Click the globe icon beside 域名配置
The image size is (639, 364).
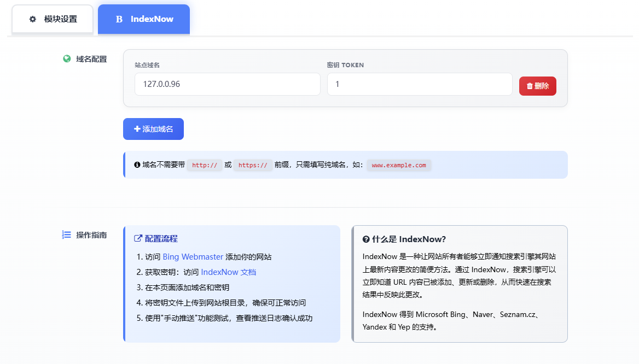[67, 59]
